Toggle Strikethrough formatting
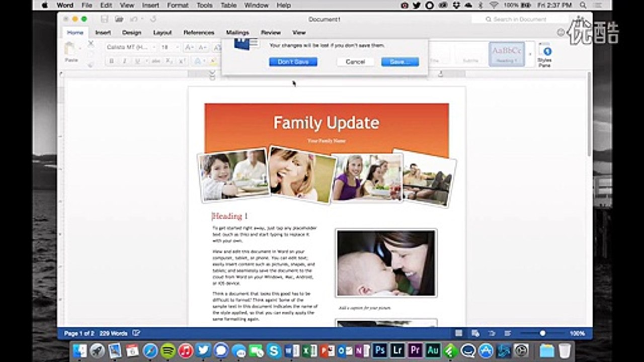This screenshot has height=362, width=644. [156, 61]
